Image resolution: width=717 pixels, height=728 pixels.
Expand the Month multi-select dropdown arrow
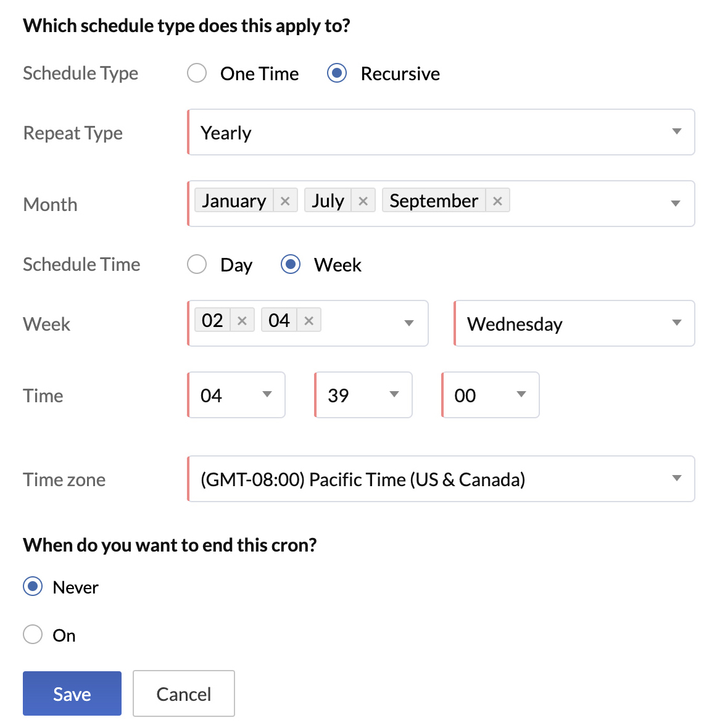point(676,204)
